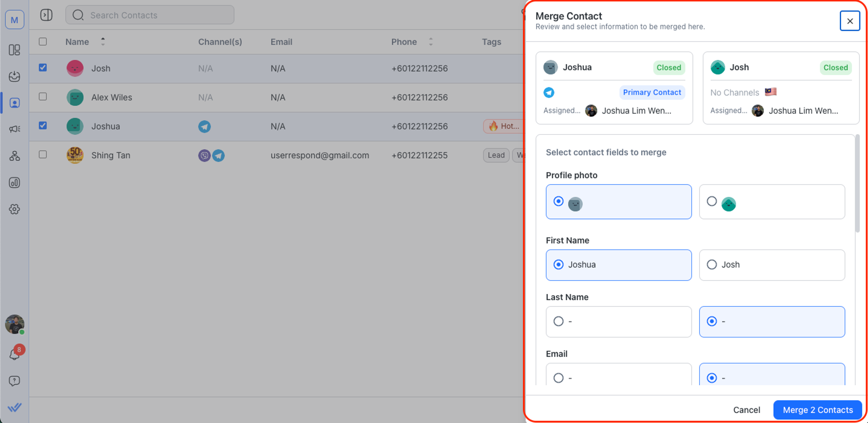Click the dashboard modules icon in the sidebar
The image size is (868, 423).
[x=14, y=50]
